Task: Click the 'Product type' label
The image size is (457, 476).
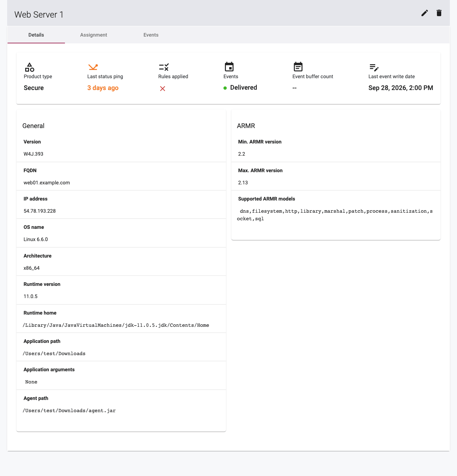Action: (x=38, y=76)
